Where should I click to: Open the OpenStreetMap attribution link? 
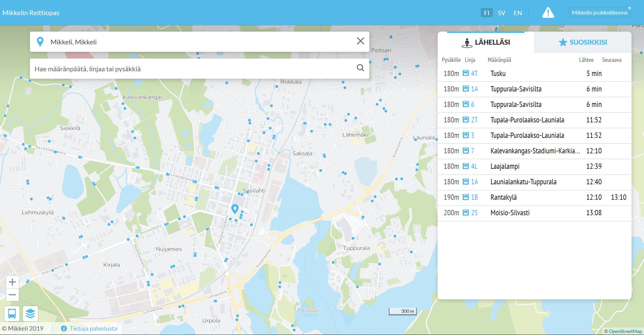[x=625, y=331]
